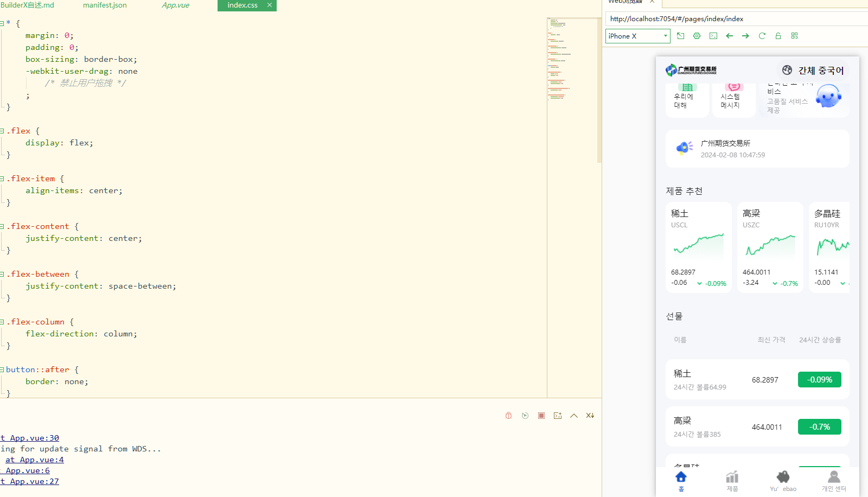The image size is (868, 497).
Task: Open the debug bug icon in console
Action: (x=508, y=416)
